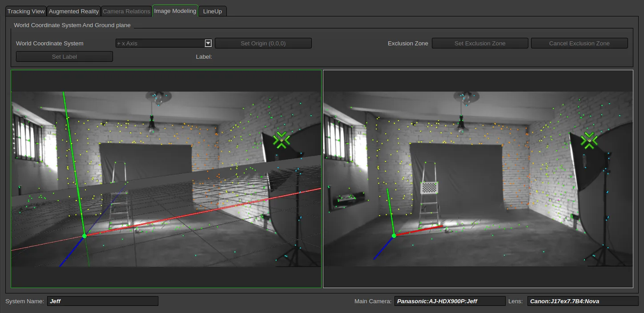Pick the green origin point in right view
Image resolution: width=644 pixels, height=313 pixels.
394,236
